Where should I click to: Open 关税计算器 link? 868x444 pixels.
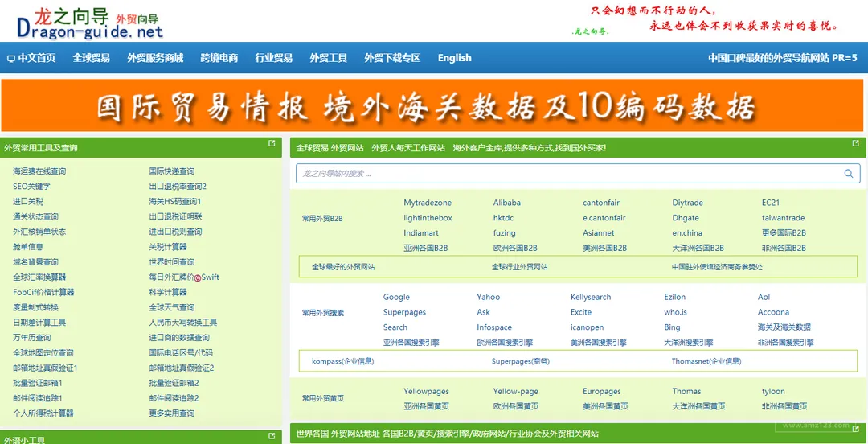click(x=168, y=247)
